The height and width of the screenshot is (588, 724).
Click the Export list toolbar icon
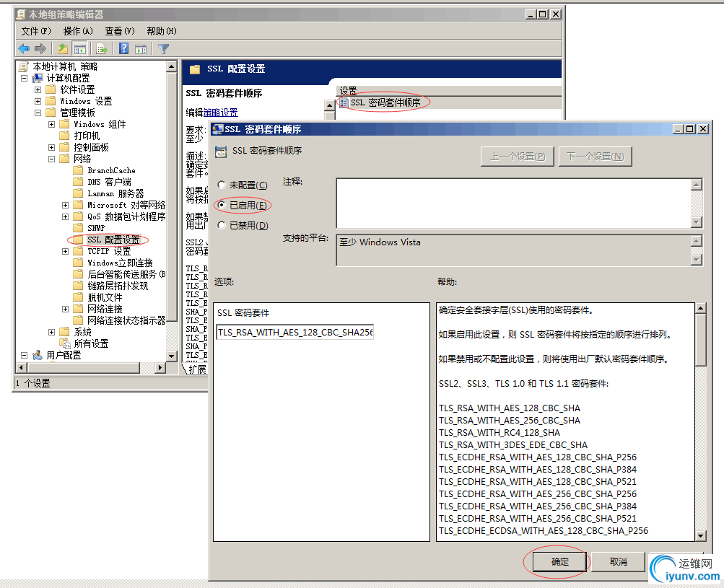coord(102,48)
